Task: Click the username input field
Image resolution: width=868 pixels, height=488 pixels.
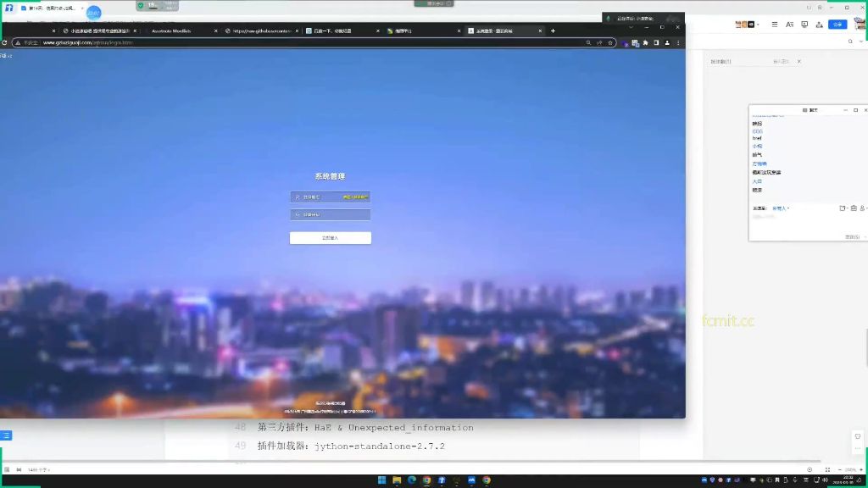Action: coord(331,197)
